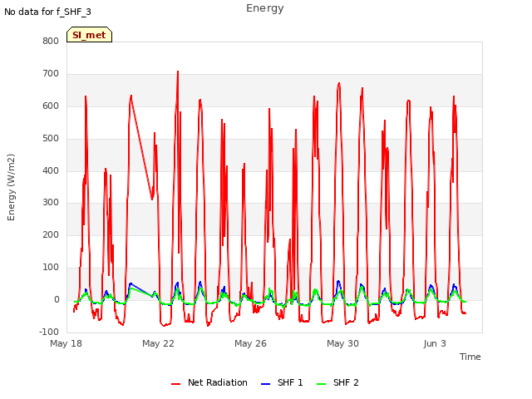Click the SI_met annotation label
The height and width of the screenshot is (399, 532).
click(89, 35)
